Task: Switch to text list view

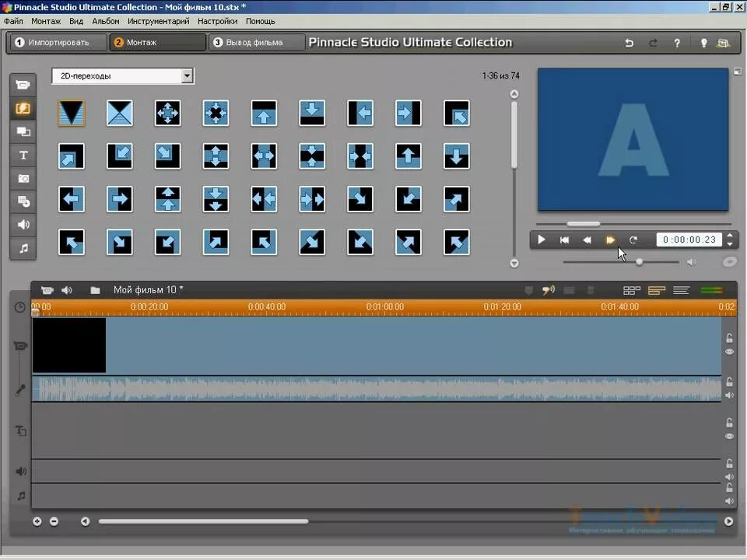Action: pyautogui.click(x=682, y=290)
